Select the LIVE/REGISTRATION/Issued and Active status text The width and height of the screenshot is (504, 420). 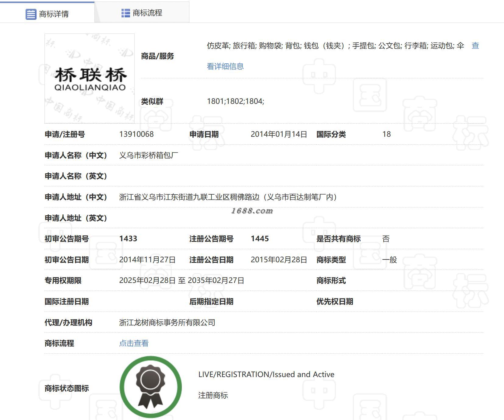[x=266, y=374]
